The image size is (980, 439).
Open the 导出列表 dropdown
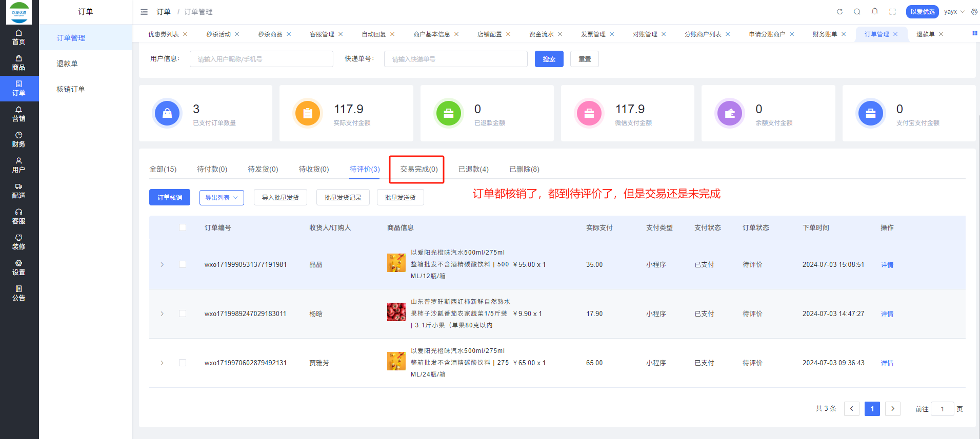coord(222,197)
